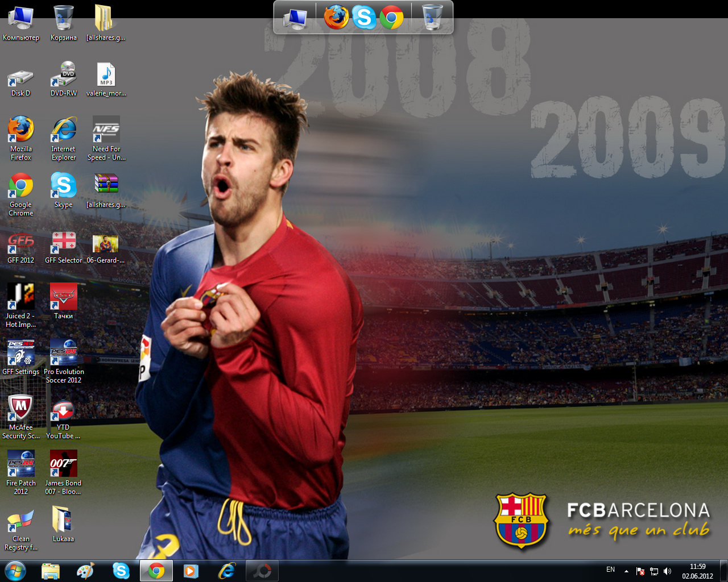The height and width of the screenshot is (582, 728).
Task: Open Windows Media Player from taskbar
Action: [x=192, y=571]
